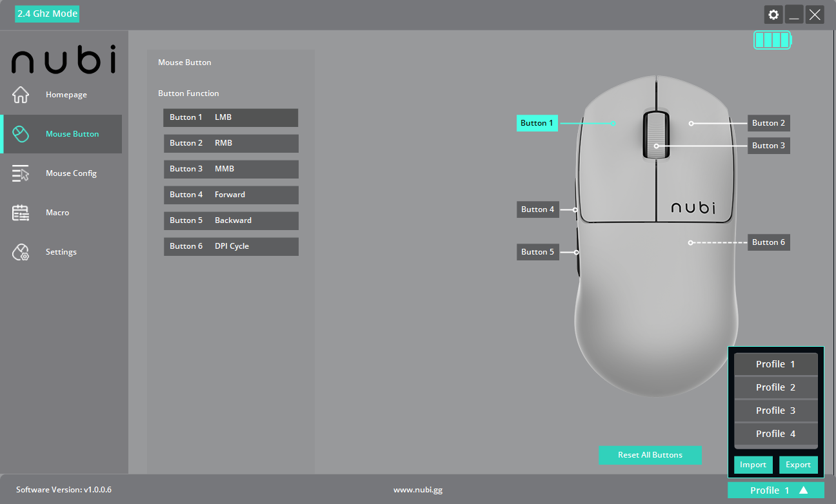
Task: Open the gear settings icon in title bar
Action: point(773,15)
